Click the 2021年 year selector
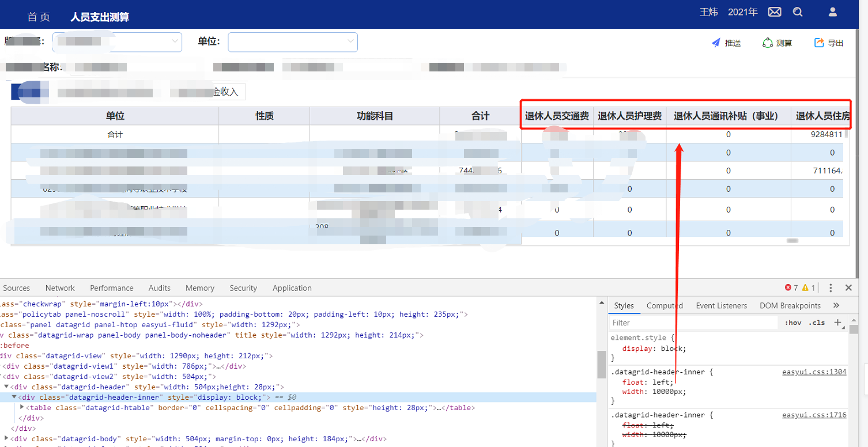Image resolution: width=868 pixels, height=447 pixels. pyautogui.click(x=743, y=12)
